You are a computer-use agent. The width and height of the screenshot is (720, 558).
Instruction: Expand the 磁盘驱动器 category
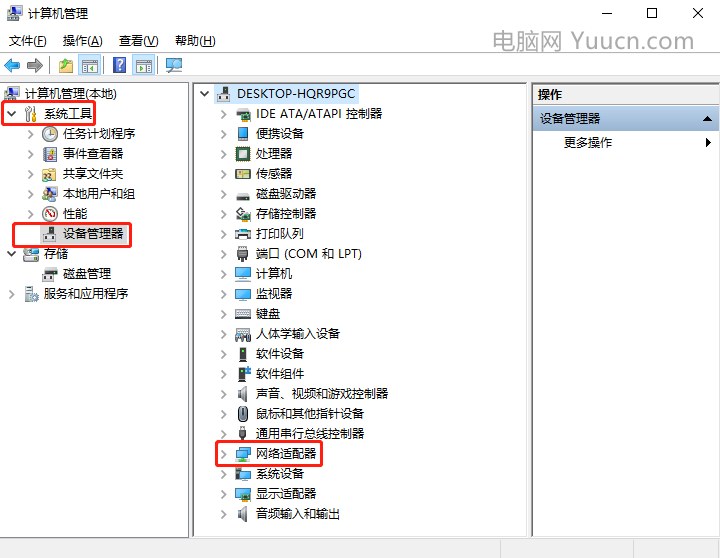pyautogui.click(x=224, y=194)
